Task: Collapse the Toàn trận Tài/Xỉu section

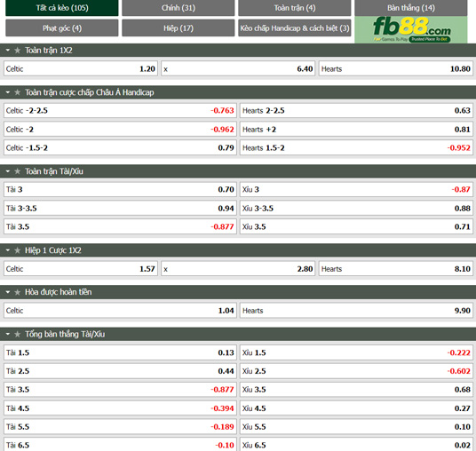Action: pos(8,171)
